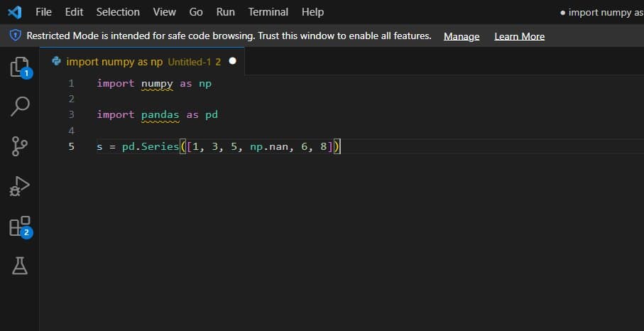Click the variable s on line 5
This screenshot has height=331, width=644.
[x=99, y=146]
